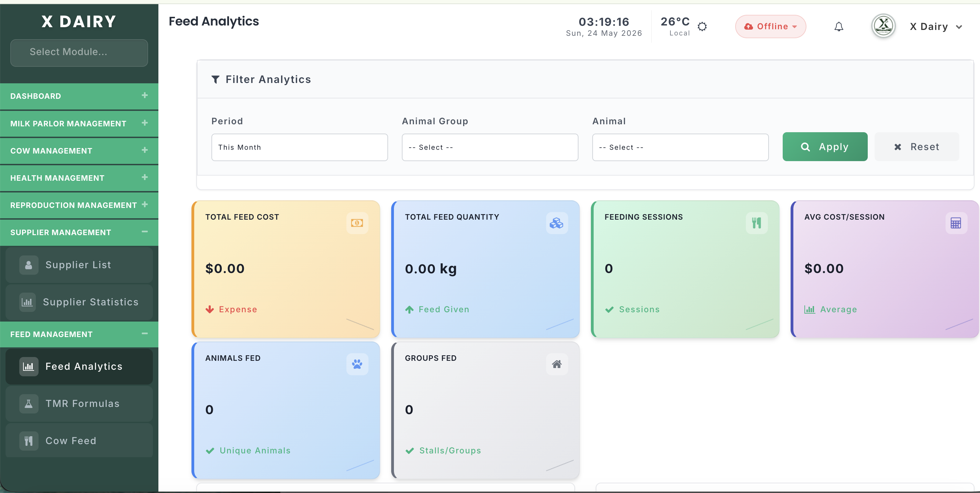
Task: Open Cow Feed page
Action: (79, 441)
